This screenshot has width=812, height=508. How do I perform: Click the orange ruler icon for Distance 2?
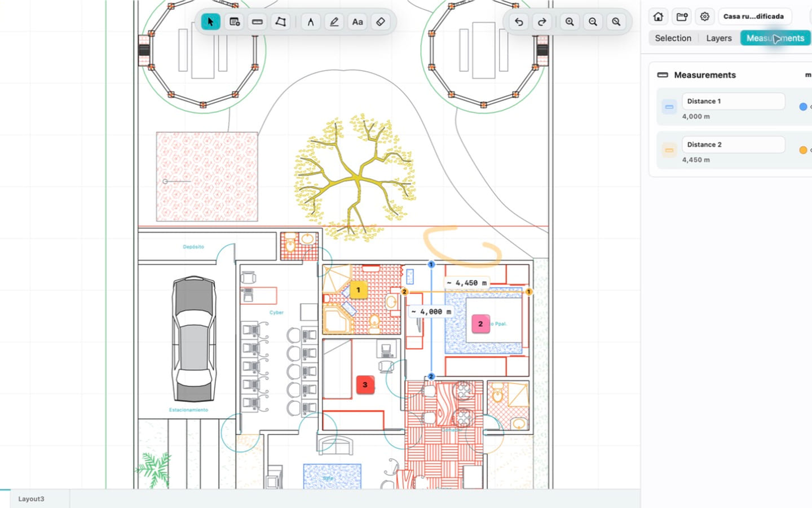coord(669,150)
